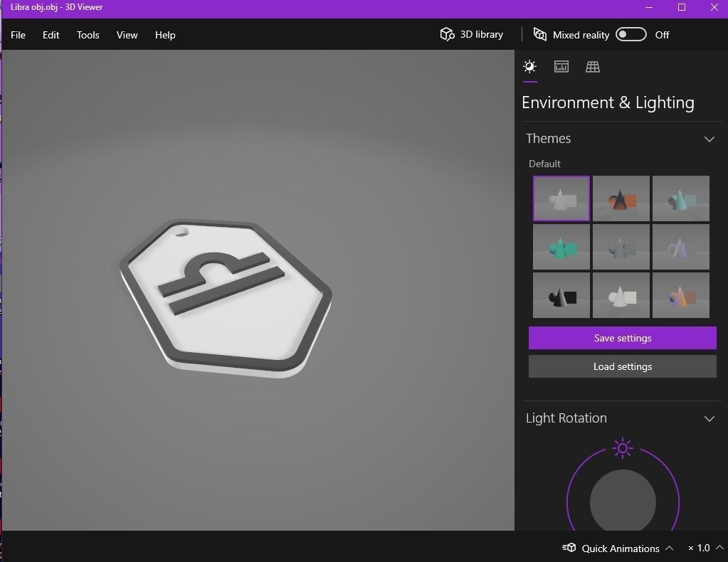Minimize the 3D Viewer window

[649, 7]
